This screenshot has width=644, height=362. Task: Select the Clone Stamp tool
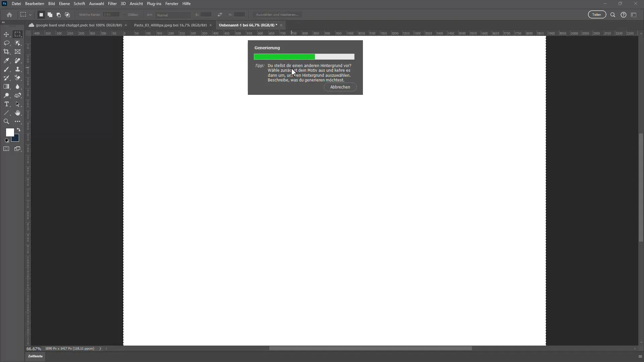pos(18,69)
